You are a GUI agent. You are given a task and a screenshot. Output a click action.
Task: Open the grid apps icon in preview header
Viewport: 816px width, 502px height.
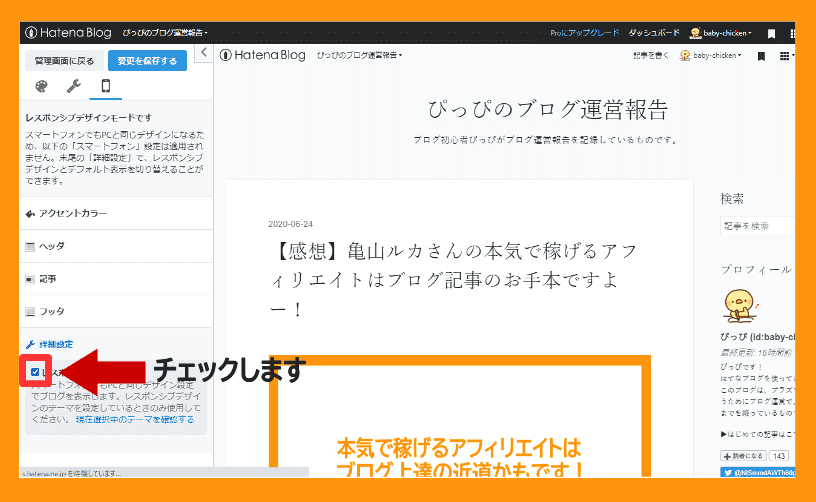point(784,56)
